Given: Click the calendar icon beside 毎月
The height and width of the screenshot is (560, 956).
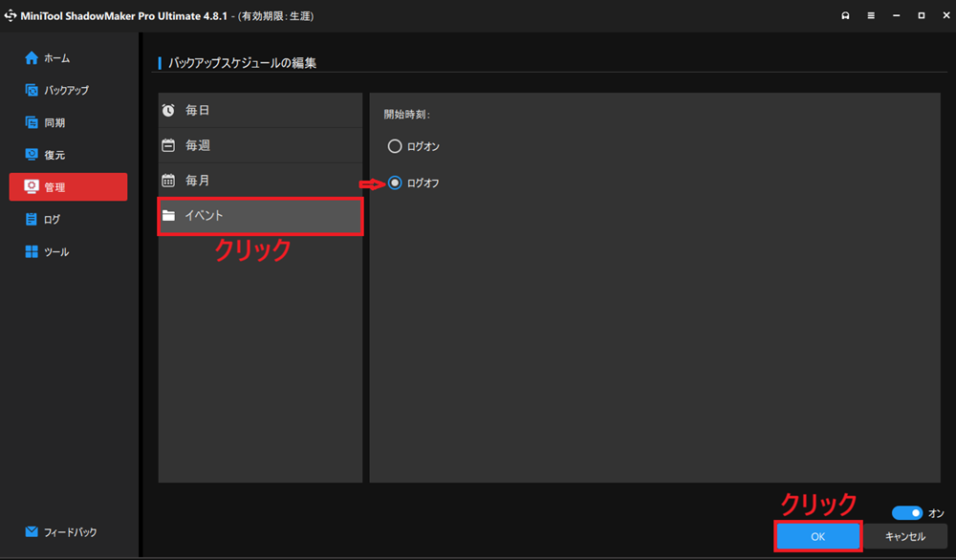Looking at the screenshot, I should [x=168, y=181].
